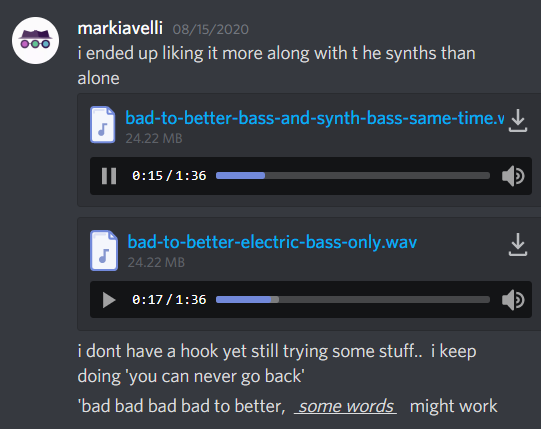The image size is (541, 429).
Task: Seek within the first audio progress bar
Action: pyautogui.click(x=353, y=176)
